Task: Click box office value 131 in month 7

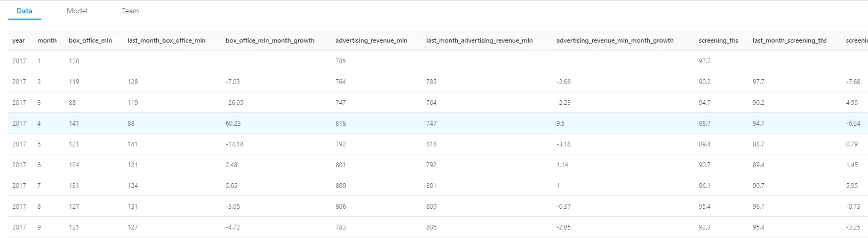Action: 74,186
